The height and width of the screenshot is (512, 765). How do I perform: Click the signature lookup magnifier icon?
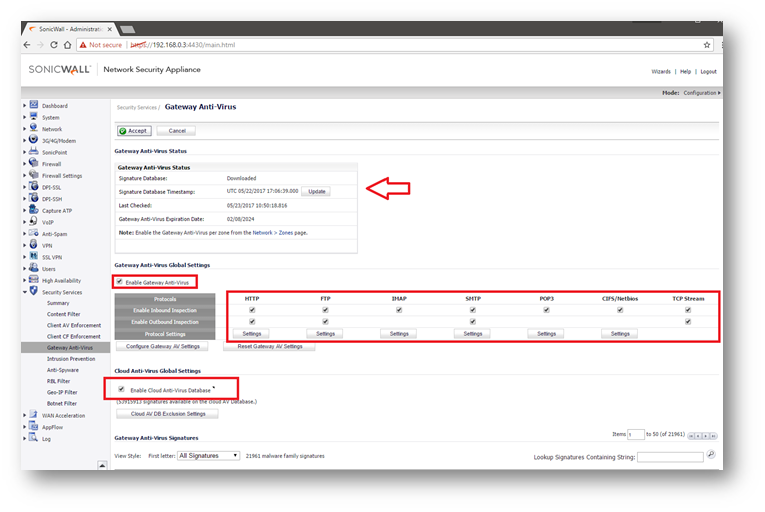coord(711,454)
